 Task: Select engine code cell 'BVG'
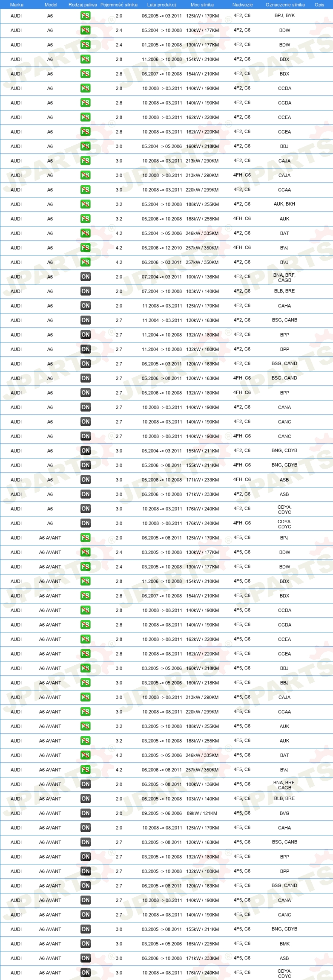(284, 813)
